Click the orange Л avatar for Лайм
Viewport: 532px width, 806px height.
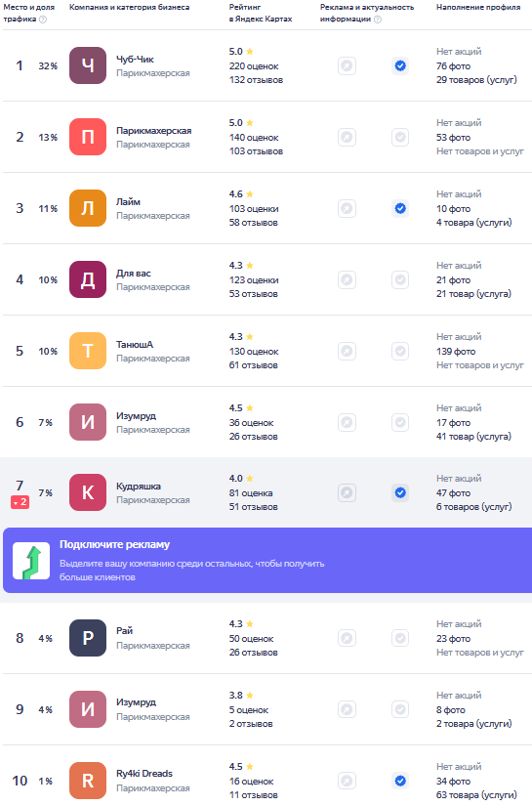coord(88,208)
